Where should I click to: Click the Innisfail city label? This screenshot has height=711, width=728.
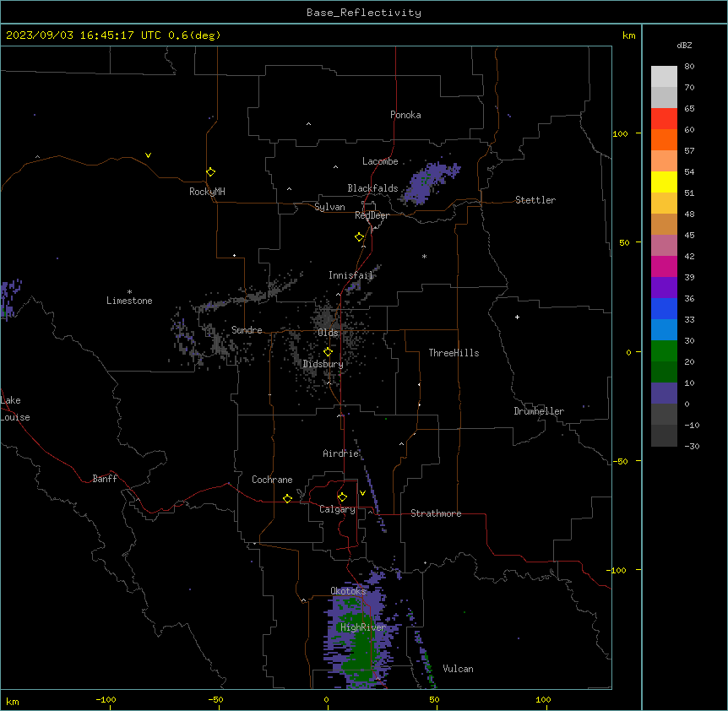351,275
